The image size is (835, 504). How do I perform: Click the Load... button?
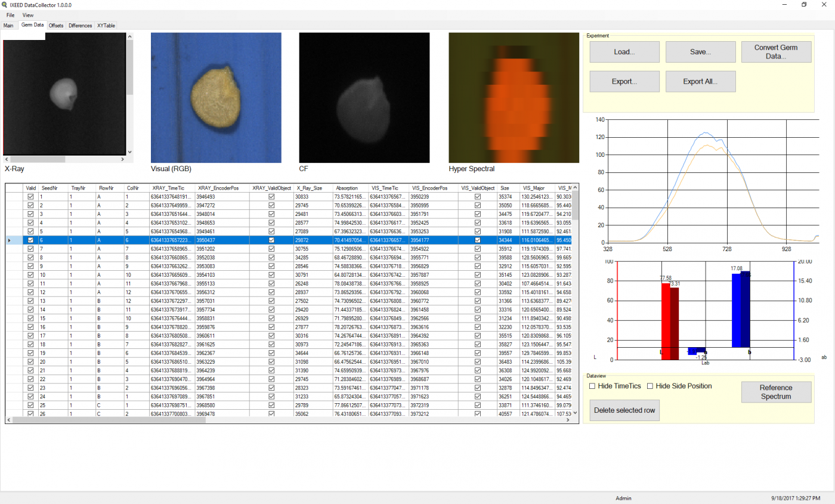tap(624, 52)
